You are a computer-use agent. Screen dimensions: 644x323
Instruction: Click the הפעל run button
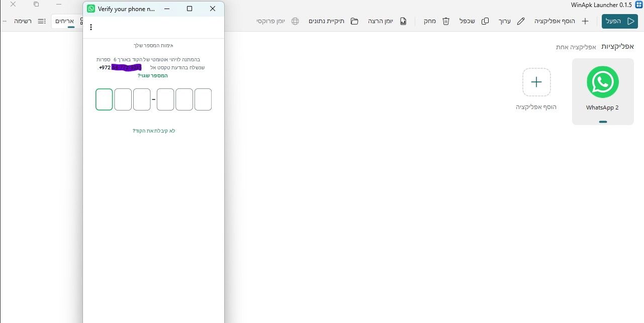[x=619, y=21]
